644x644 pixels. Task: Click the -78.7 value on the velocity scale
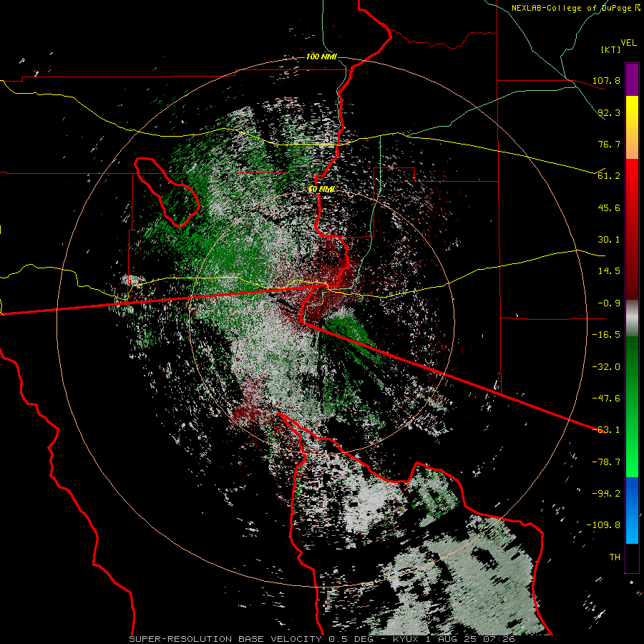[606, 462]
